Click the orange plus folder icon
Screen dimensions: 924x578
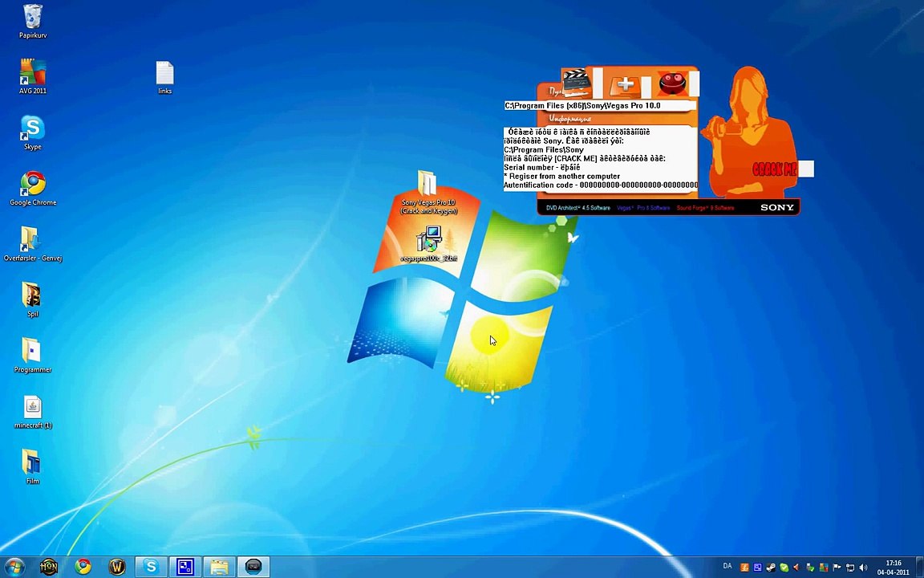click(x=626, y=85)
